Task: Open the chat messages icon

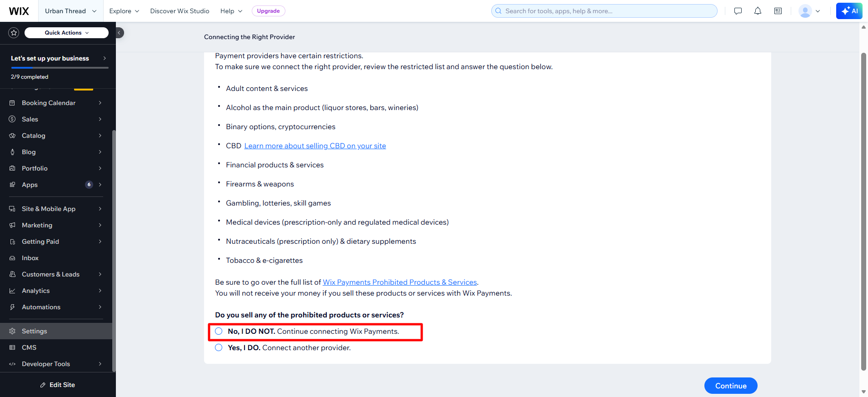Action: click(x=738, y=11)
